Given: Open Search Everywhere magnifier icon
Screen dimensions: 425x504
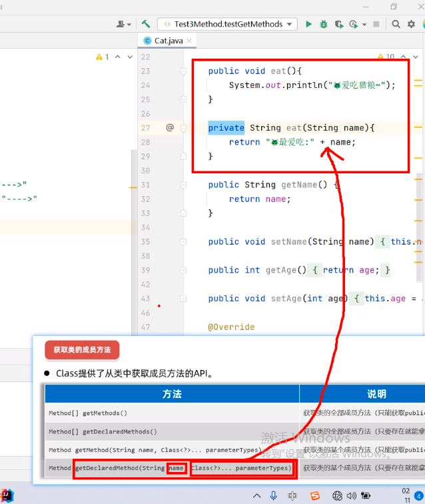Looking at the screenshot, I should point(396,24).
